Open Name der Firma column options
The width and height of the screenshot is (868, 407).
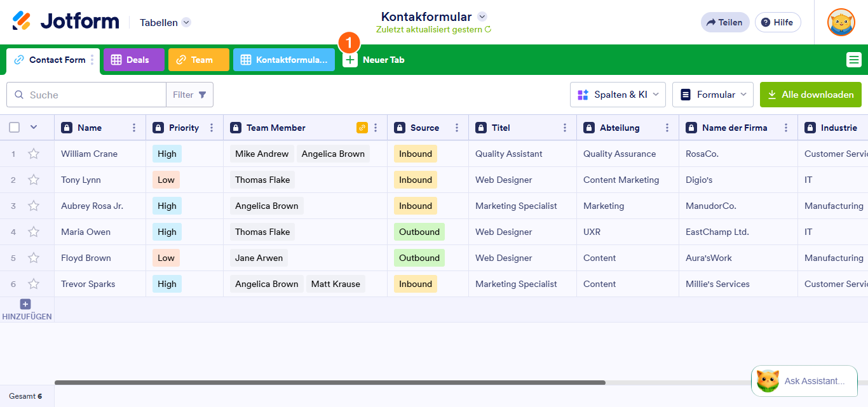tap(786, 128)
